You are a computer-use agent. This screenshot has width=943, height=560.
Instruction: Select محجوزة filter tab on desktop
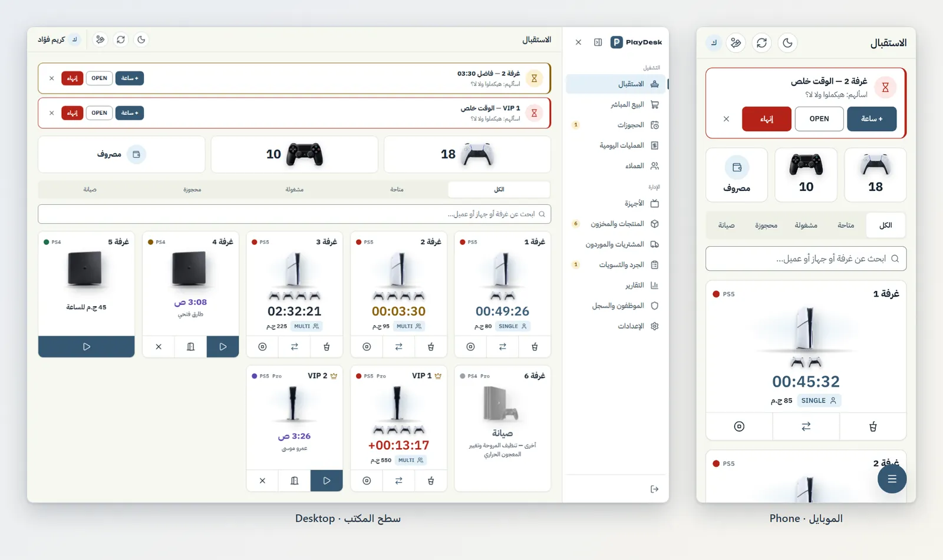pyautogui.click(x=192, y=190)
